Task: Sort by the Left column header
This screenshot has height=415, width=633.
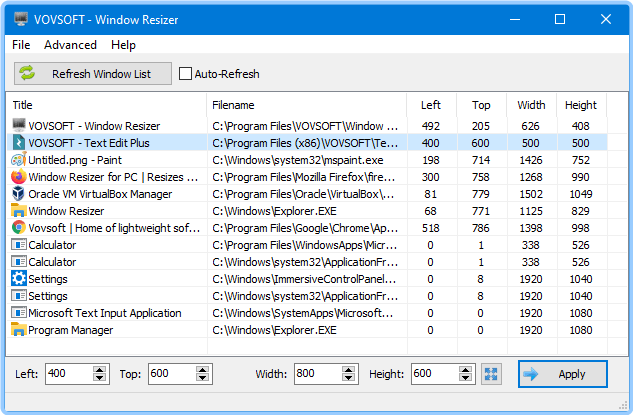Action: pyautogui.click(x=432, y=105)
